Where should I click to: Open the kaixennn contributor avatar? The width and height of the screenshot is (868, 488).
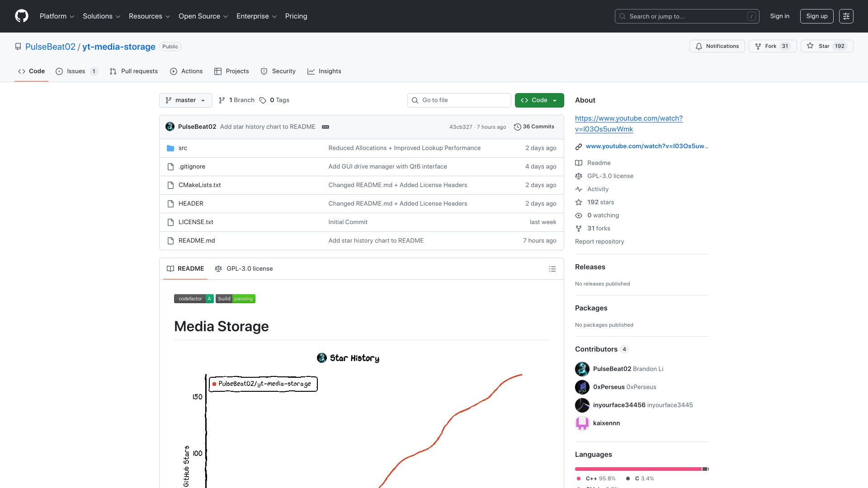(x=582, y=423)
